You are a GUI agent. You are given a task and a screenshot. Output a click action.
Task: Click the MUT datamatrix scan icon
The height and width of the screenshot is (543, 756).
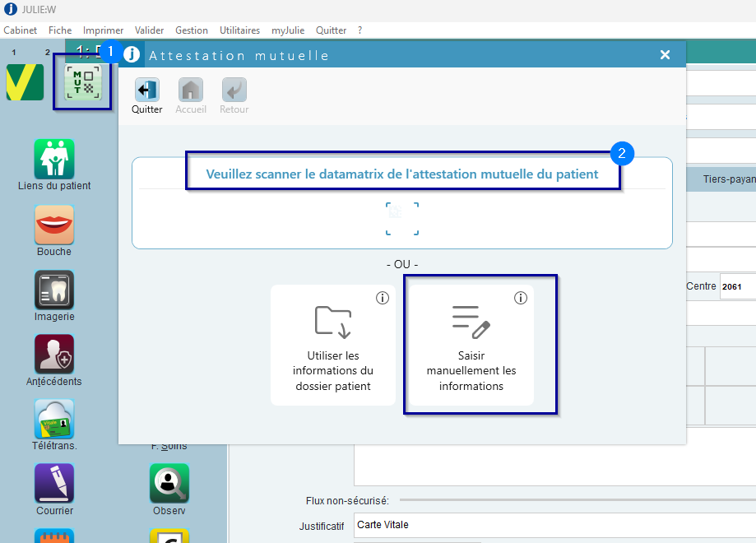[83, 82]
